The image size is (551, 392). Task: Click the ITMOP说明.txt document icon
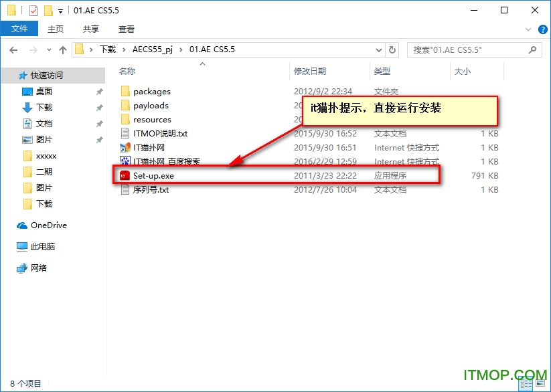[125, 134]
